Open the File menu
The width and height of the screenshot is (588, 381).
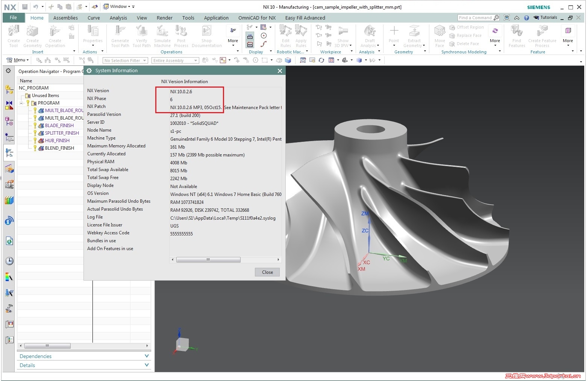click(x=13, y=18)
